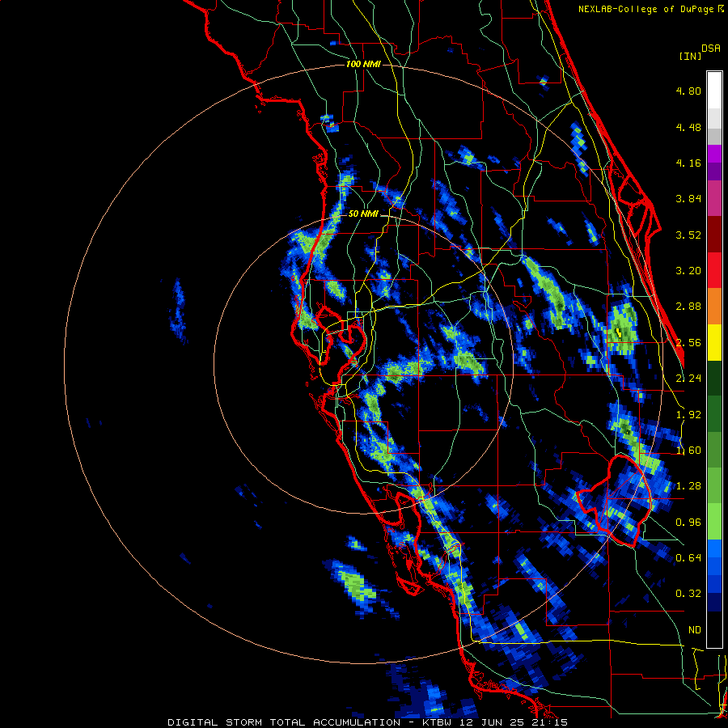
Task: Select the darkest green scale swatch
Action: click(714, 379)
